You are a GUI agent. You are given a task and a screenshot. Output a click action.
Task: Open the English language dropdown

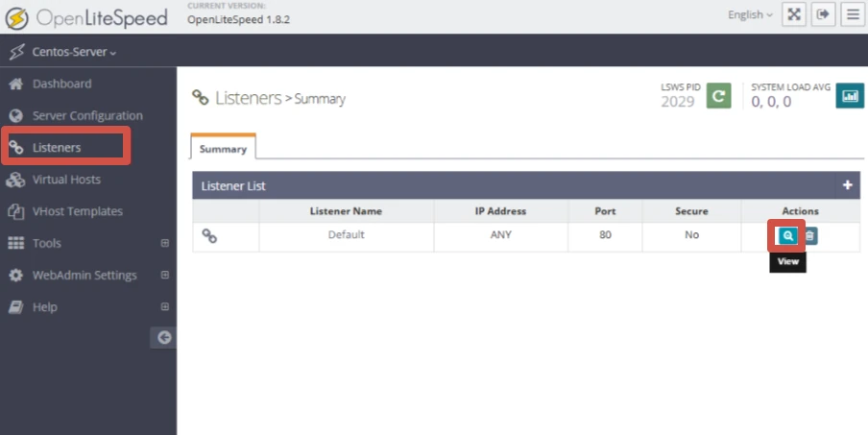tap(750, 15)
